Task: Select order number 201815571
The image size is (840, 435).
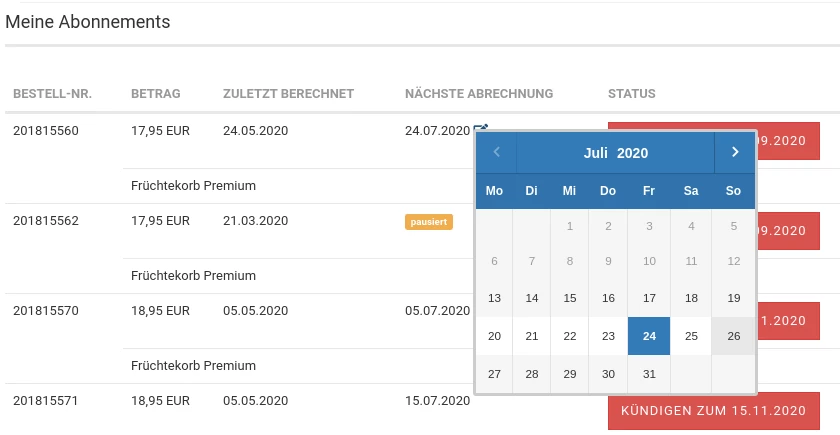Action: (x=46, y=401)
